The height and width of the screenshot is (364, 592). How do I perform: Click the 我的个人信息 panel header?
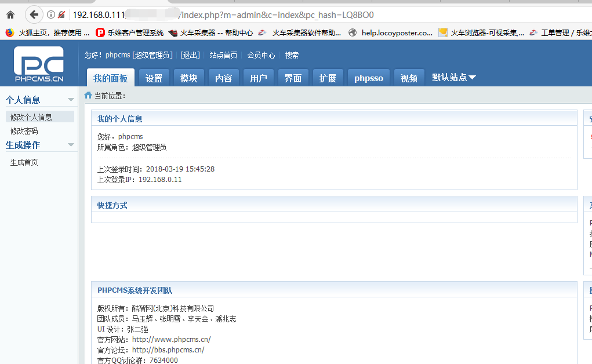pyautogui.click(x=334, y=119)
